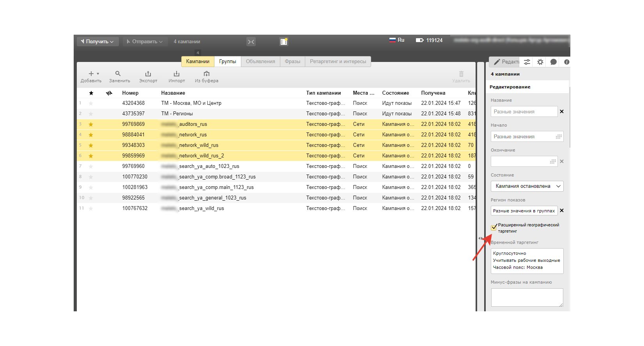Uncheck Расширенный географический таргетинг checkbox
This screenshot has height=346, width=644.
coord(494,228)
